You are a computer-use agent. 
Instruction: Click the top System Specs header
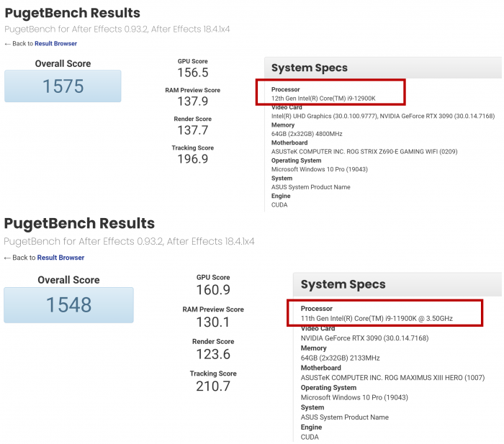(310, 68)
